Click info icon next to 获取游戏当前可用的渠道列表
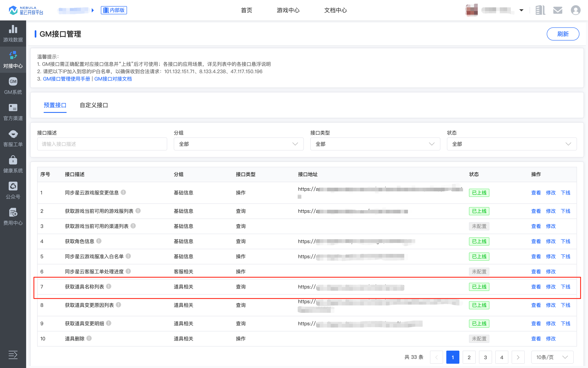 [x=133, y=226]
